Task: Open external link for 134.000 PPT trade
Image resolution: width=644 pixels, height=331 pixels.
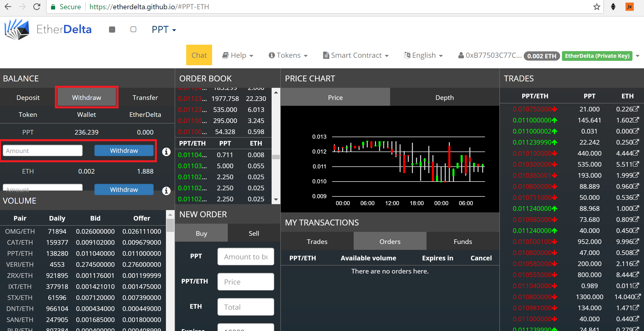Action: point(636,308)
